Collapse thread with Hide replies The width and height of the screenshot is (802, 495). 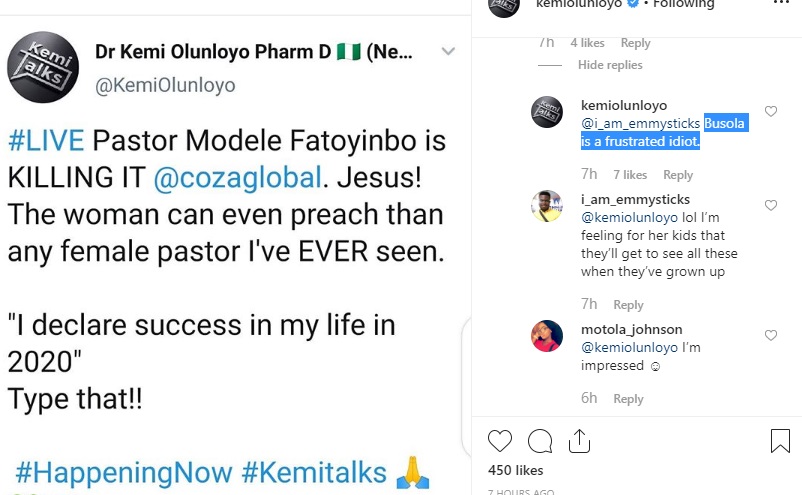610,65
